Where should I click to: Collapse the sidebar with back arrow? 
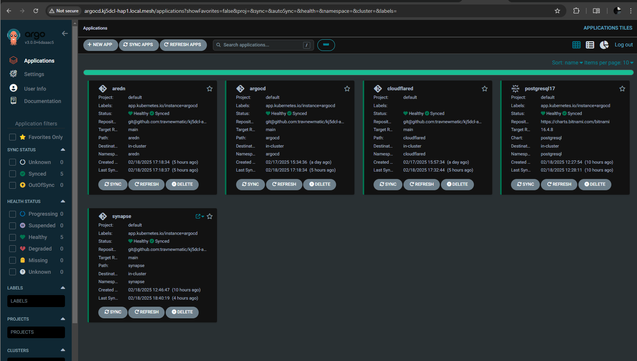point(65,33)
